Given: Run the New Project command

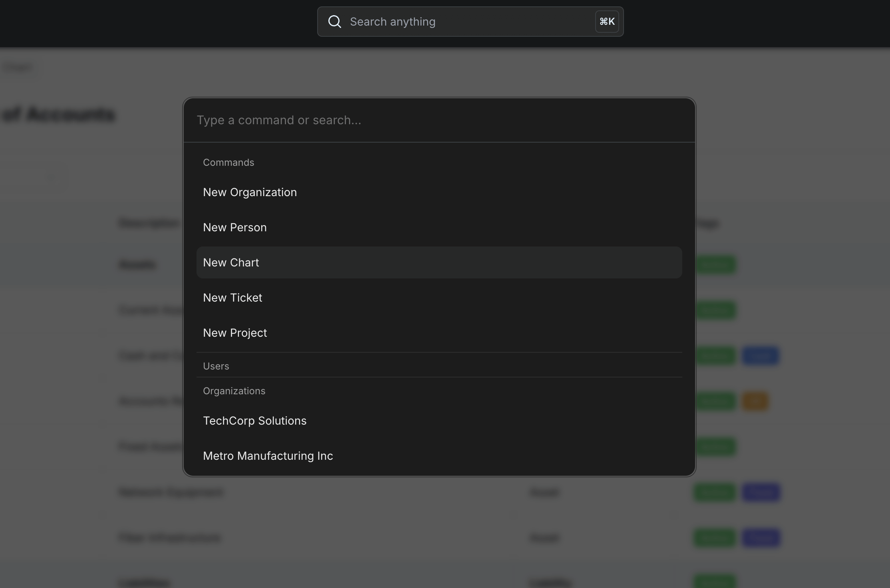Looking at the screenshot, I should click(x=235, y=333).
